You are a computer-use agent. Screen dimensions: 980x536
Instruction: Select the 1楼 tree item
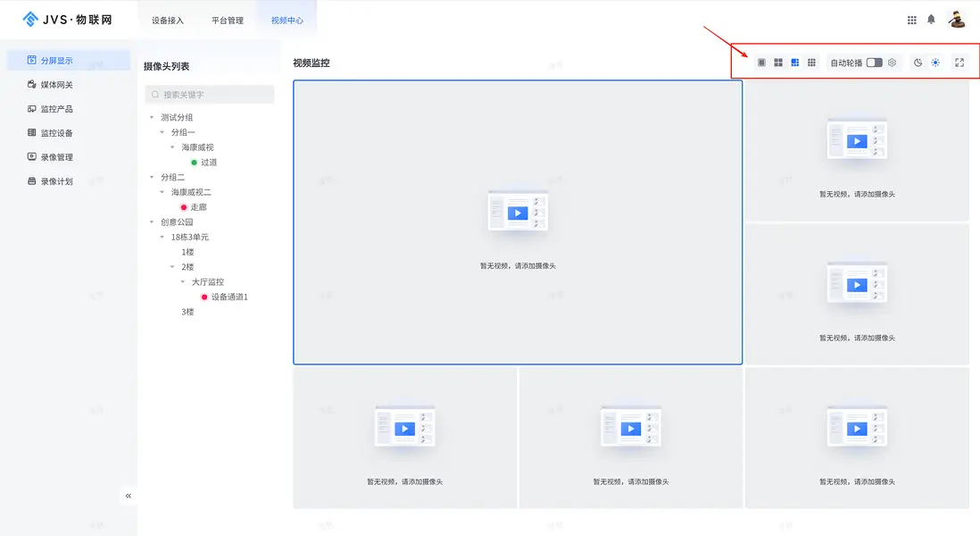pos(187,252)
